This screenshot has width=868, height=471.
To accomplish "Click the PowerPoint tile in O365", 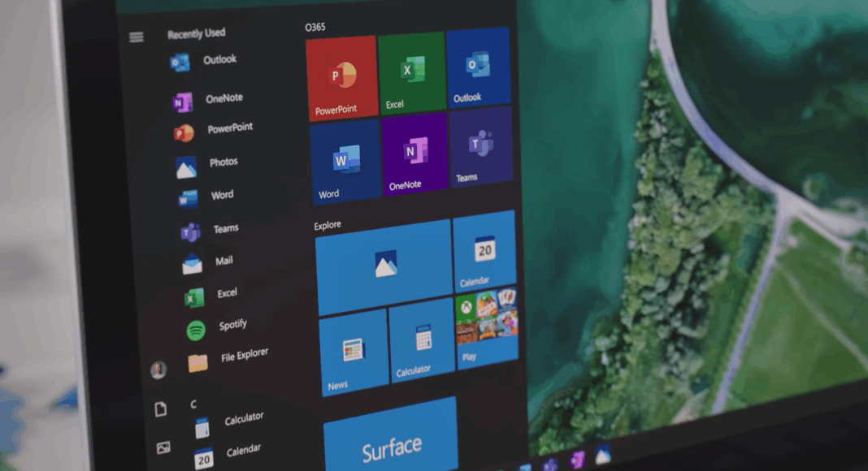I will click(x=343, y=79).
